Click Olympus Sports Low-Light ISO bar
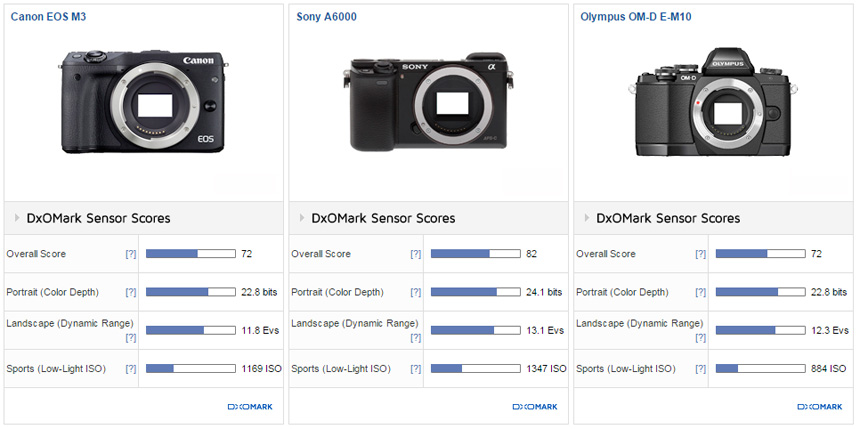The width and height of the screenshot is (860, 429). point(761,369)
